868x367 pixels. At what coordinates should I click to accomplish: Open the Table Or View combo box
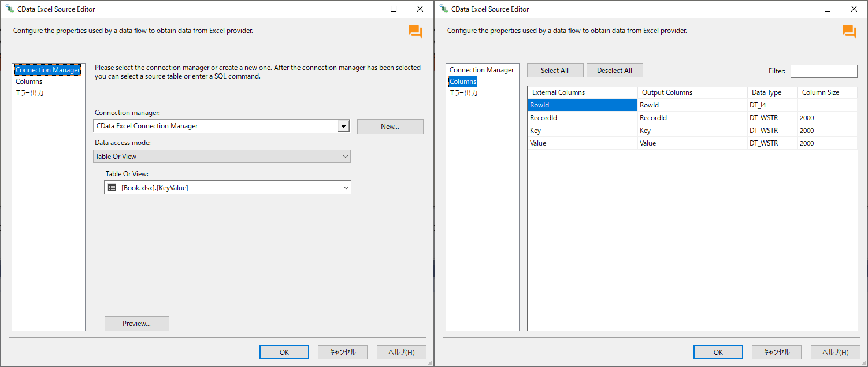click(346, 187)
